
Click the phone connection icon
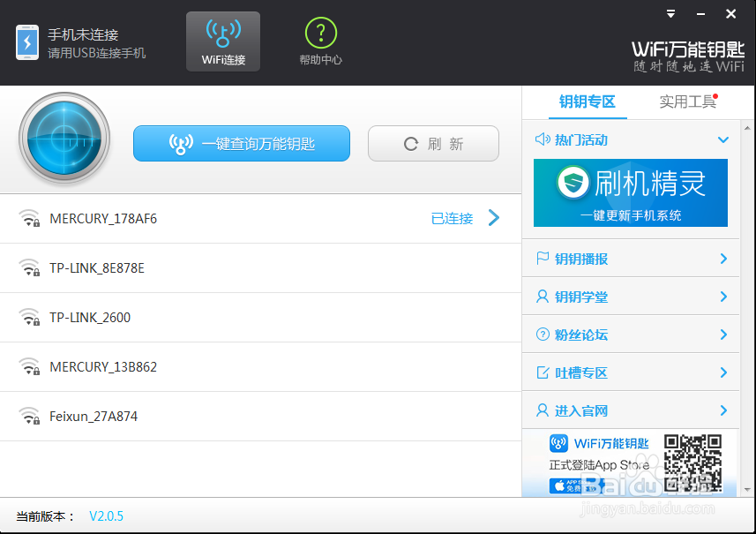point(27,42)
